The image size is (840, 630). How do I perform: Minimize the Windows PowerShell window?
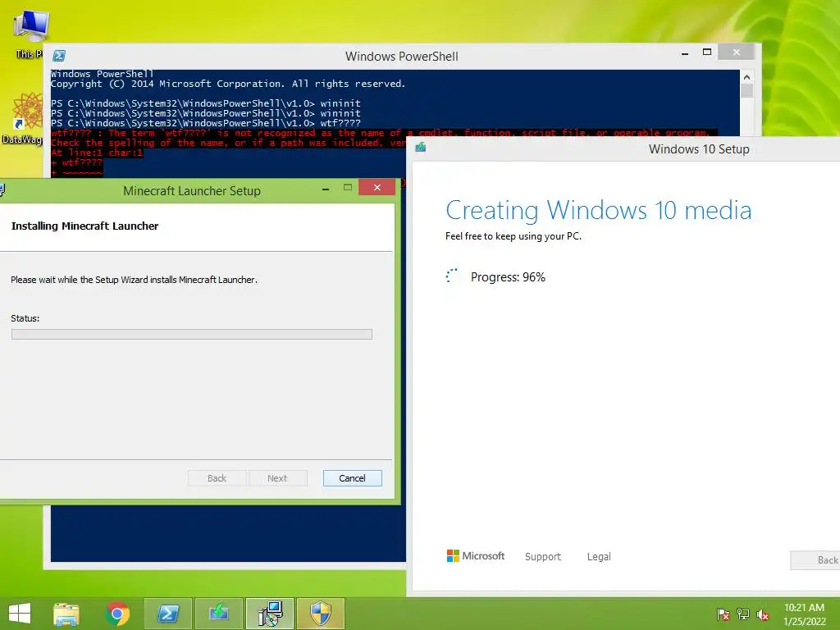685,53
